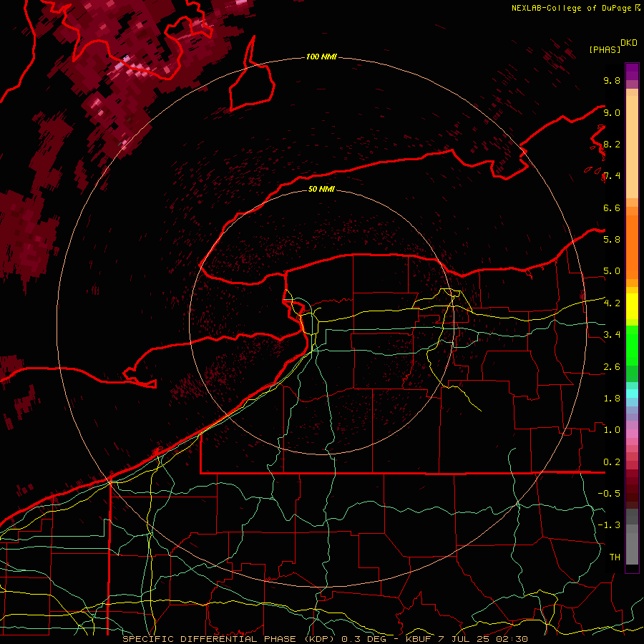Click the 1.8 value on the color scale
Image resolution: width=644 pixels, height=644 pixels.
coord(612,399)
